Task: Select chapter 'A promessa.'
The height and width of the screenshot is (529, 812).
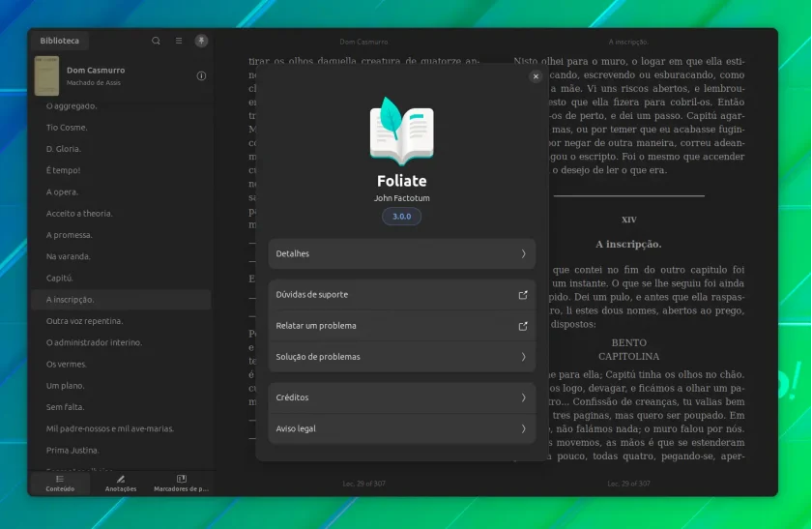Action: (x=121, y=235)
